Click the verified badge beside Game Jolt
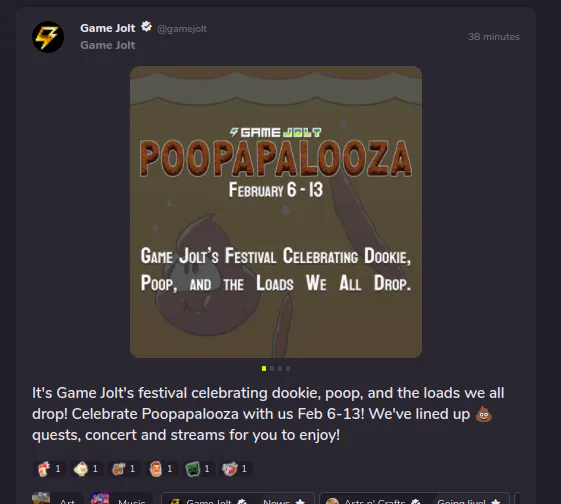Image resolution: width=561 pixels, height=504 pixels. (146, 27)
